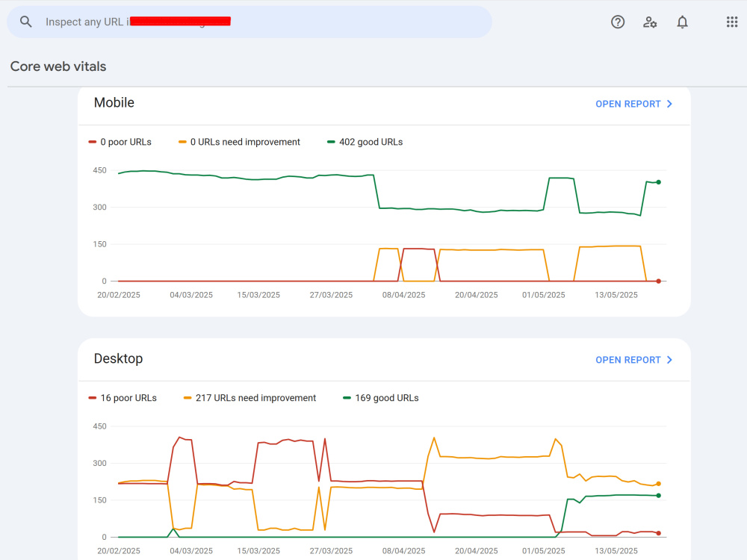Image resolution: width=747 pixels, height=560 pixels.
Task: Click 13/05/2025 date label on Mobile chart
Action: pos(616,295)
